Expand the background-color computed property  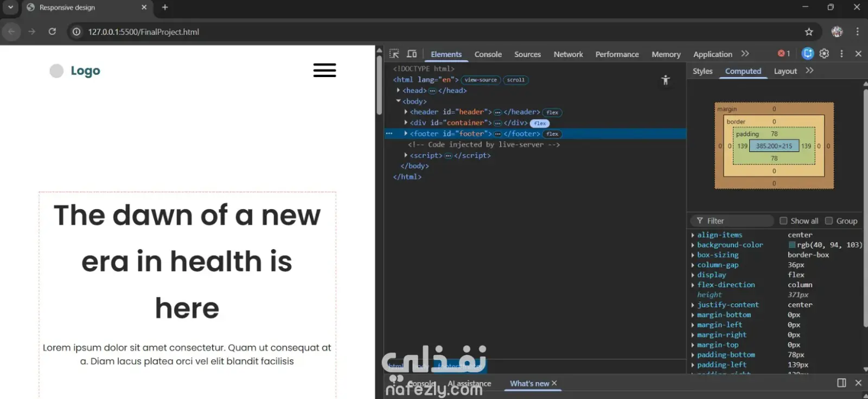(x=693, y=245)
